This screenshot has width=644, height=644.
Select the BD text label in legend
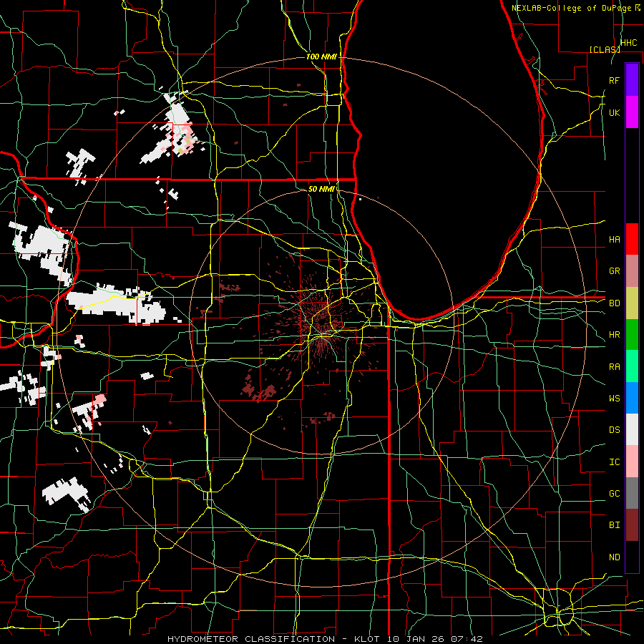(x=614, y=303)
